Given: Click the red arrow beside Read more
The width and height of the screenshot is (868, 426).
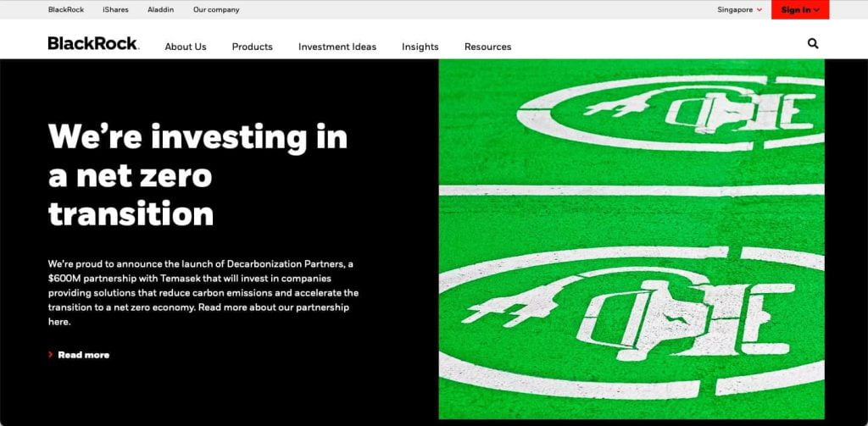Looking at the screenshot, I should [50, 355].
